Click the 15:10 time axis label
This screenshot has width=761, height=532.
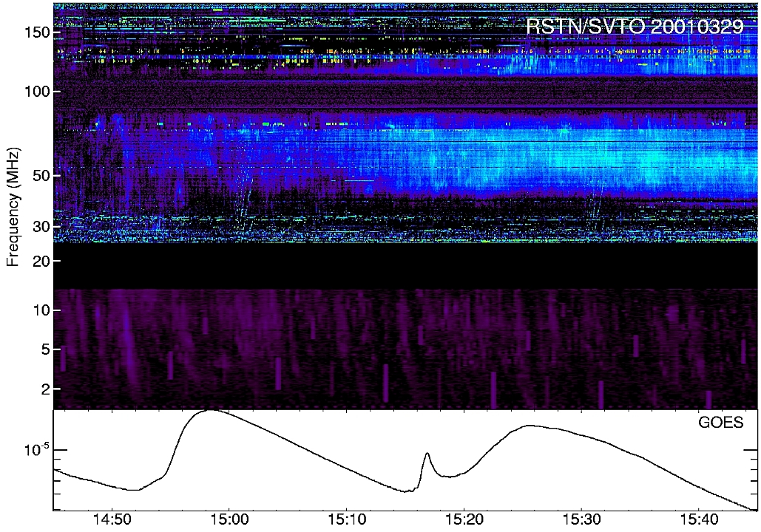click(x=346, y=521)
